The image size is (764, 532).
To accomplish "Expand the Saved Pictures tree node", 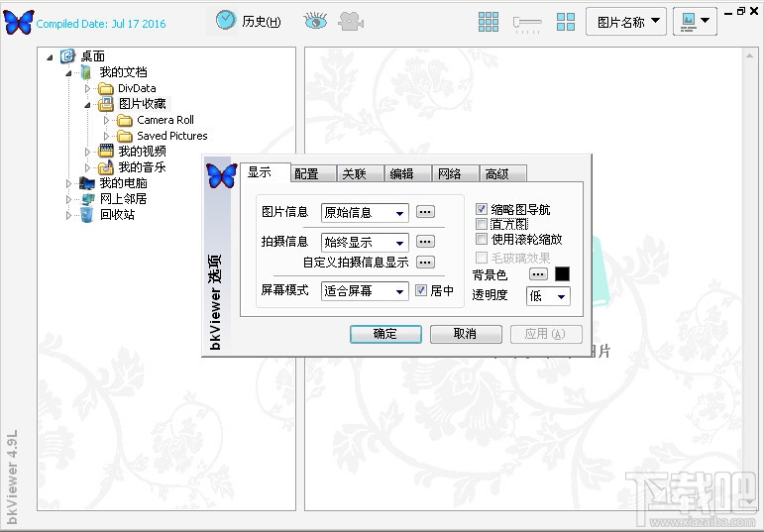I will 106,136.
